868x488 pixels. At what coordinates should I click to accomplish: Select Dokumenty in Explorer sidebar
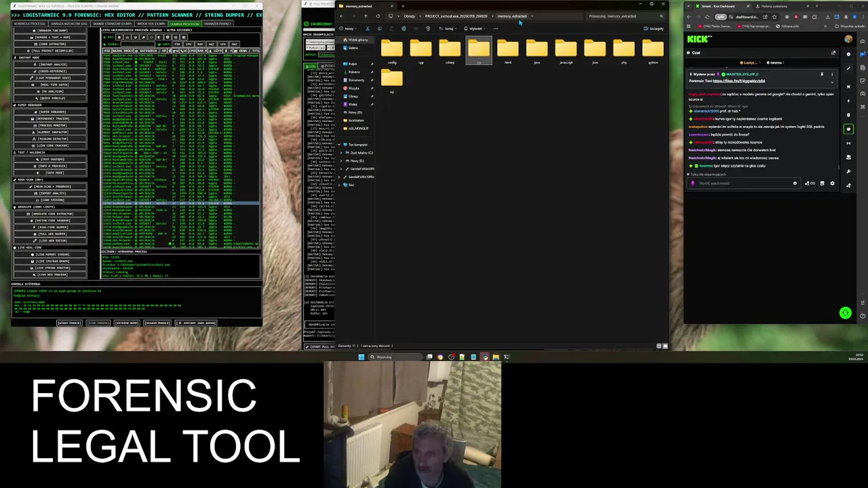click(356, 80)
